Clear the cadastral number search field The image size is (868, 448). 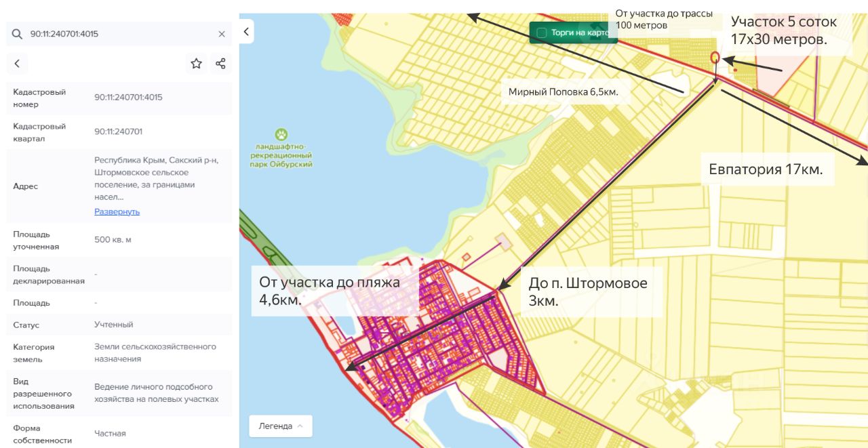pos(222,34)
